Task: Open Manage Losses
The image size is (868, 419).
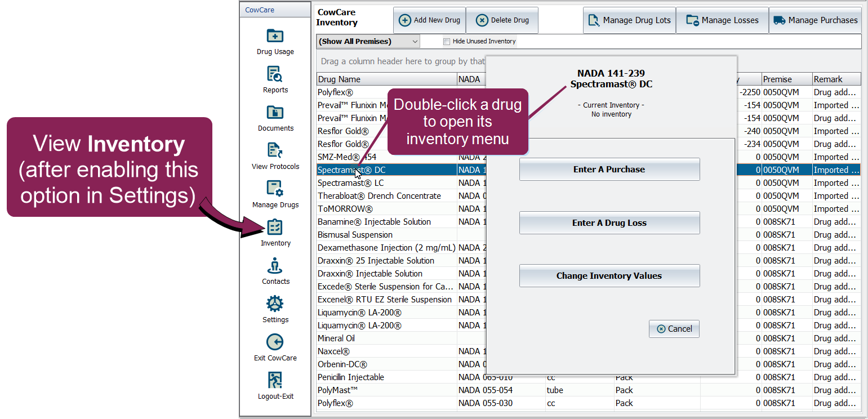Action: tap(722, 20)
